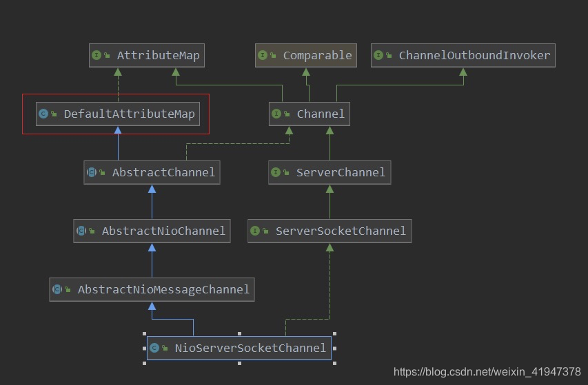Viewport: 588px width, 385px height.
Task: Select the DefaultAttributeMap class node
Action: pos(129,114)
